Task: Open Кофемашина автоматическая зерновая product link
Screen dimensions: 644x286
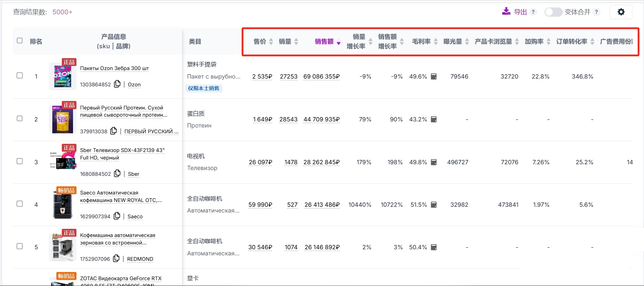Action: coord(118,239)
